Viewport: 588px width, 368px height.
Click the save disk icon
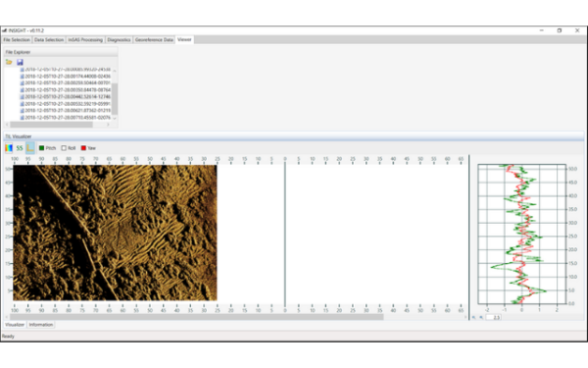point(20,62)
